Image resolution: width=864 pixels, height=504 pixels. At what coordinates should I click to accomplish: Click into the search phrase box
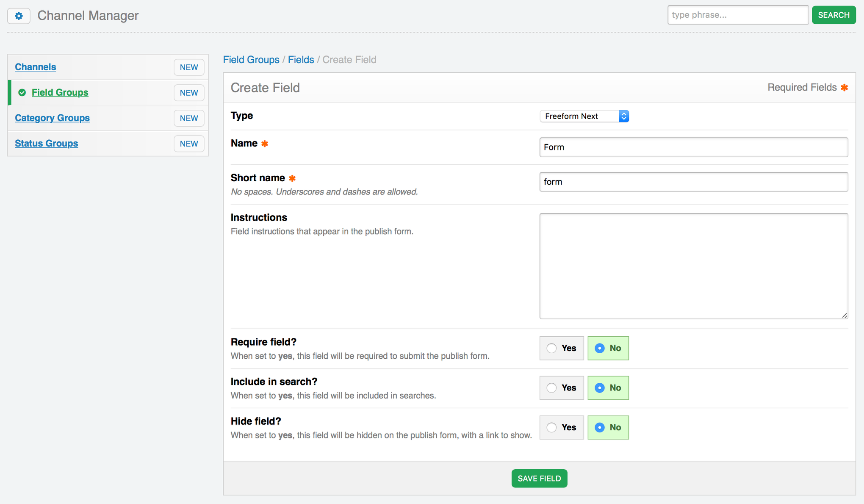click(x=737, y=15)
